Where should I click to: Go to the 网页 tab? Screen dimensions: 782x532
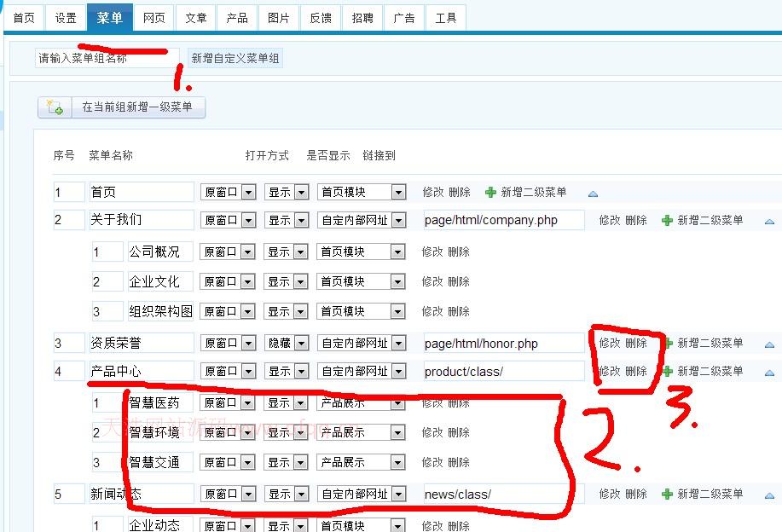click(154, 18)
